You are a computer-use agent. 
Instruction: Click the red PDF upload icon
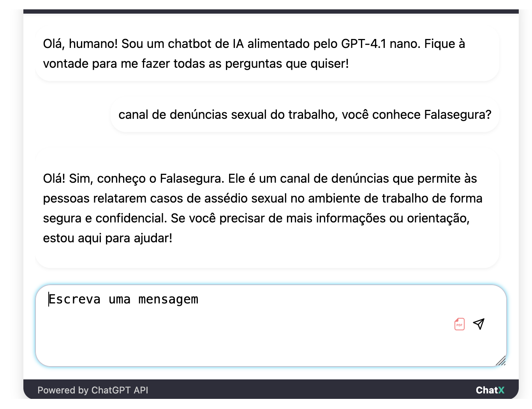pyautogui.click(x=460, y=324)
